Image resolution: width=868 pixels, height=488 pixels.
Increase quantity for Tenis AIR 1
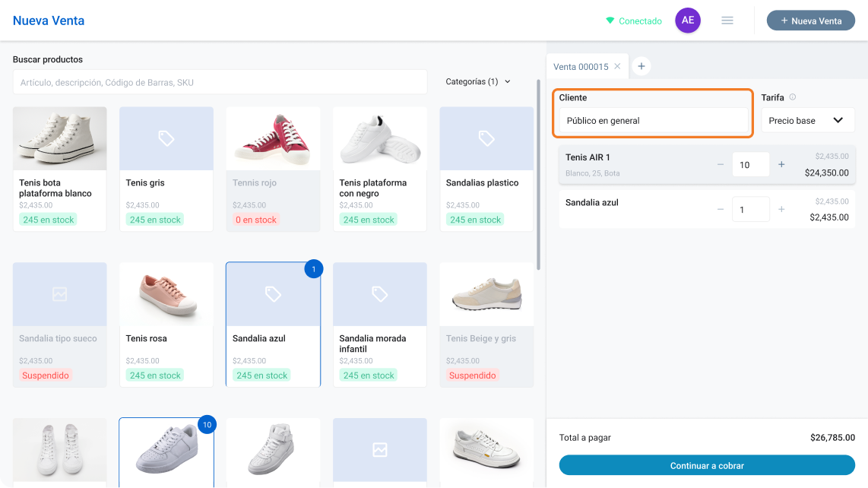pyautogui.click(x=781, y=164)
